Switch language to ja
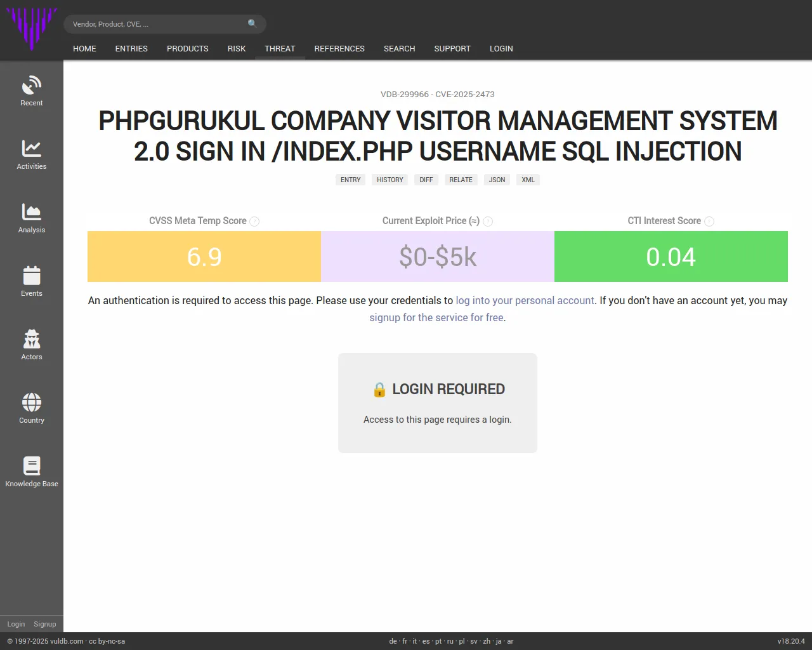The image size is (812, 650). (499, 641)
